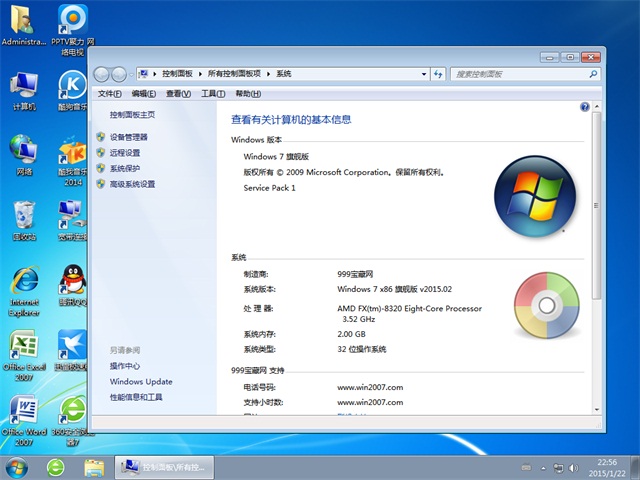Click the Service Pack 1 text

pos(269,188)
